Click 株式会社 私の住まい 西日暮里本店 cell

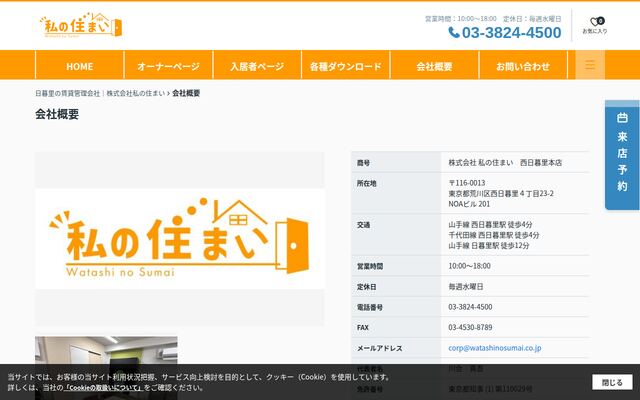pyautogui.click(x=505, y=162)
